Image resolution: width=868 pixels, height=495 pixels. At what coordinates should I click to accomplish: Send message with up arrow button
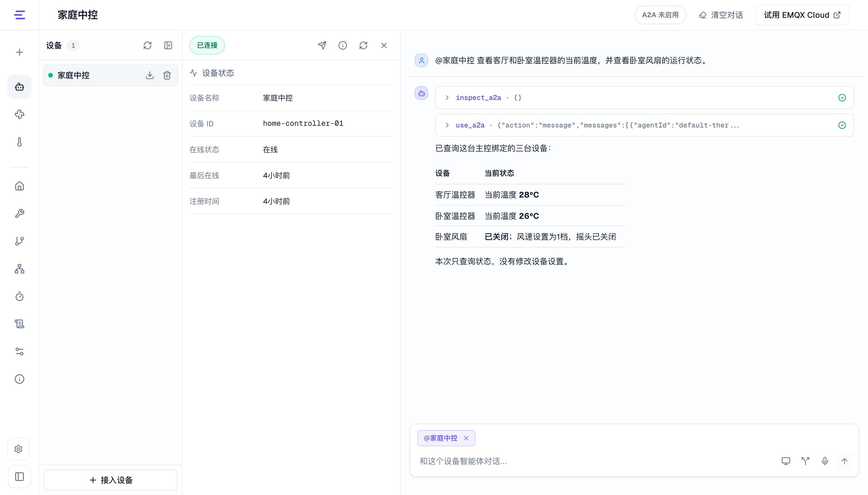[844, 461]
